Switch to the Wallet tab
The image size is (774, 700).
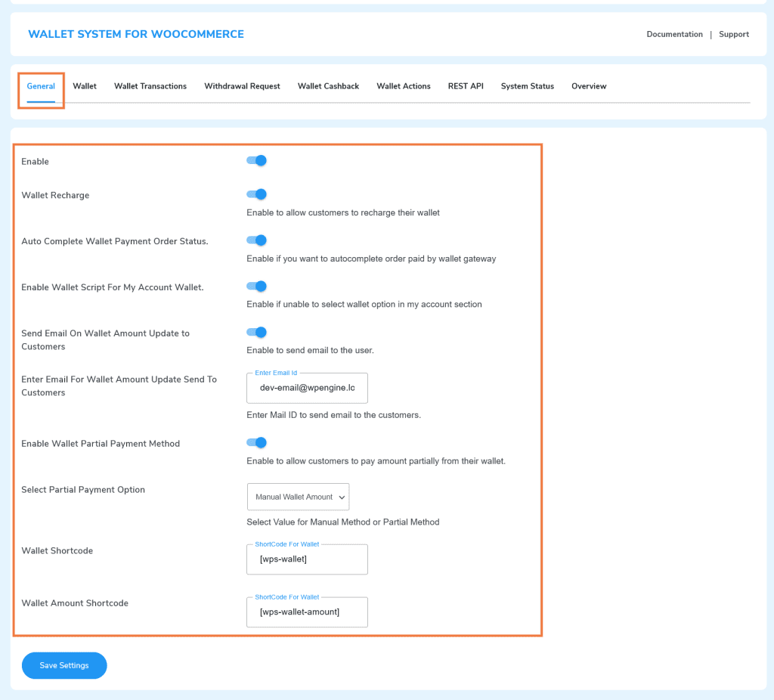coord(84,86)
